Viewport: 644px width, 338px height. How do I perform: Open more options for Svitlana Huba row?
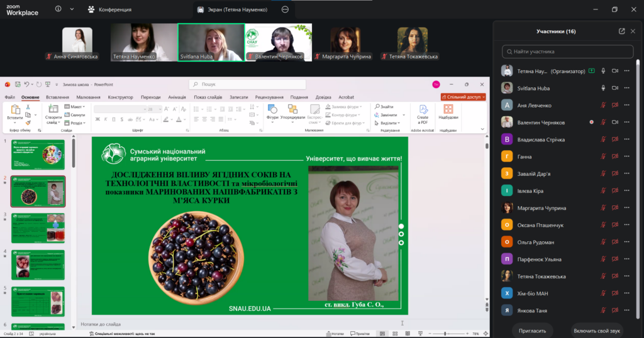point(627,88)
